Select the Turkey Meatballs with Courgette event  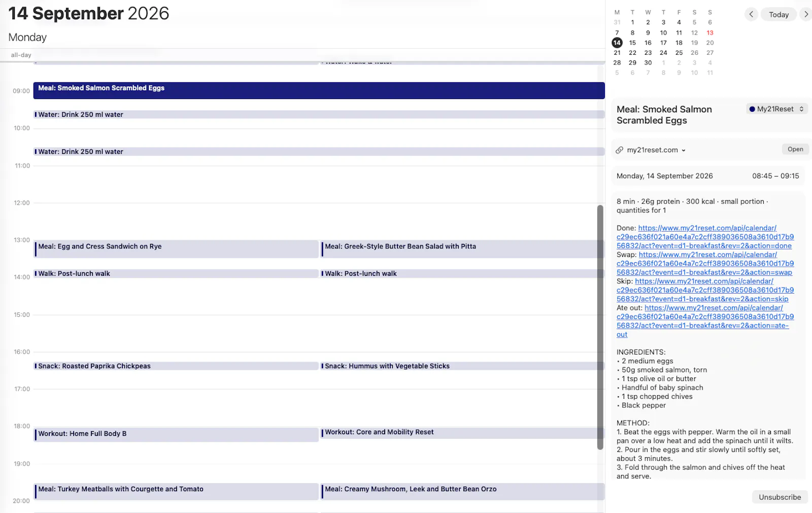pyautogui.click(x=176, y=491)
